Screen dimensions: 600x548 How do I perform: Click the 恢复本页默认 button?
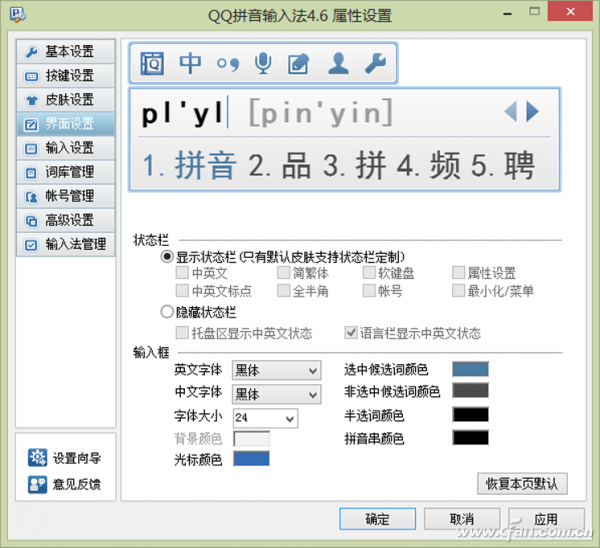[522, 484]
